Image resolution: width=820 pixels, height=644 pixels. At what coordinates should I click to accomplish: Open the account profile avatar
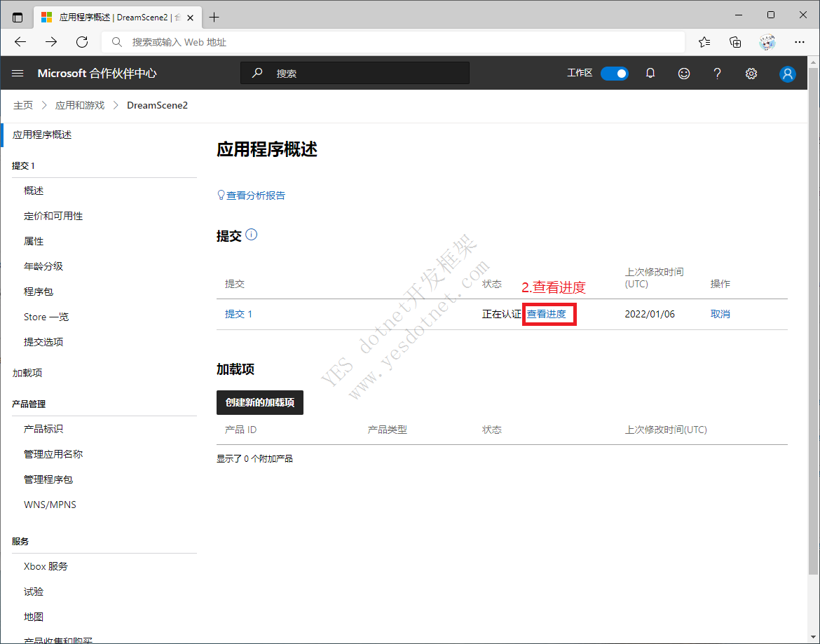click(787, 74)
